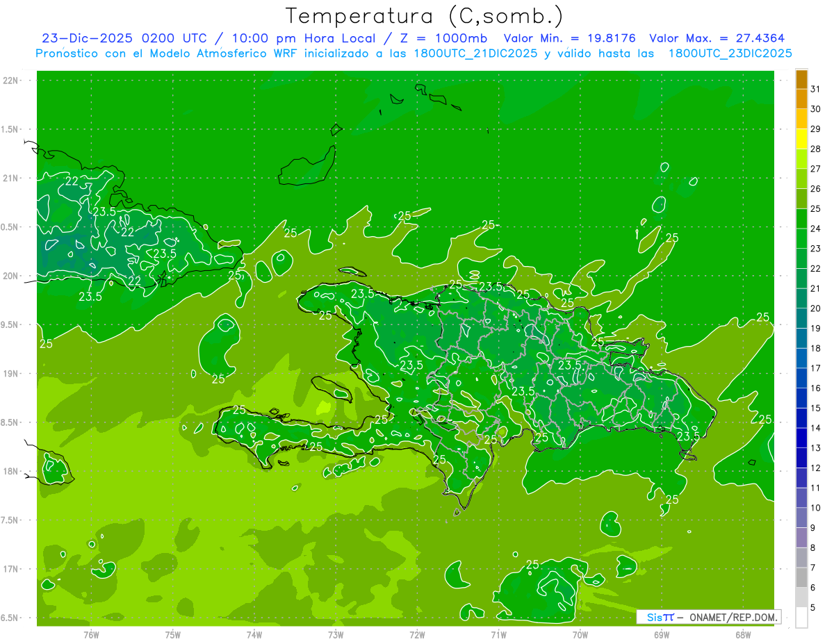Image resolution: width=834 pixels, height=644 pixels.
Task: Click the "68W" longitude axis label
Action: (x=743, y=635)
